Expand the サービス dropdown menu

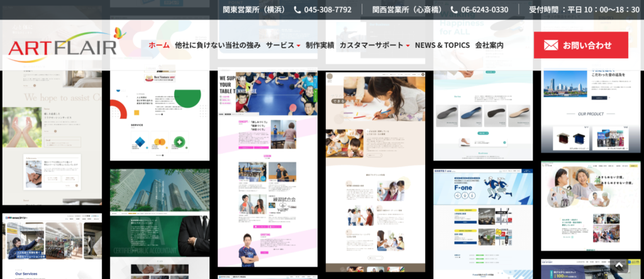283,45
